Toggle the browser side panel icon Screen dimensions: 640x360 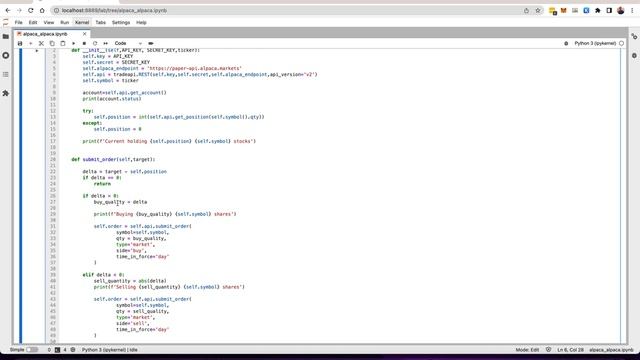coord(609,11)
